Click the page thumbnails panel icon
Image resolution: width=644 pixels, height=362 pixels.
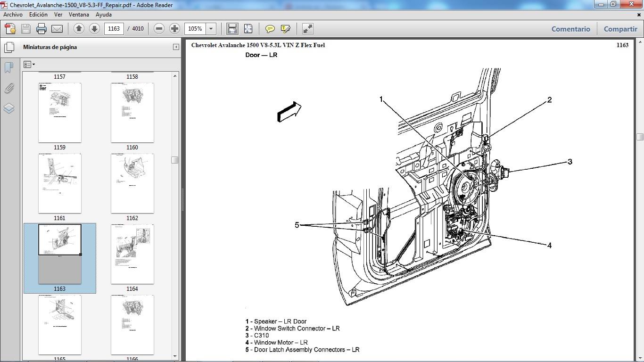(9, 47)
